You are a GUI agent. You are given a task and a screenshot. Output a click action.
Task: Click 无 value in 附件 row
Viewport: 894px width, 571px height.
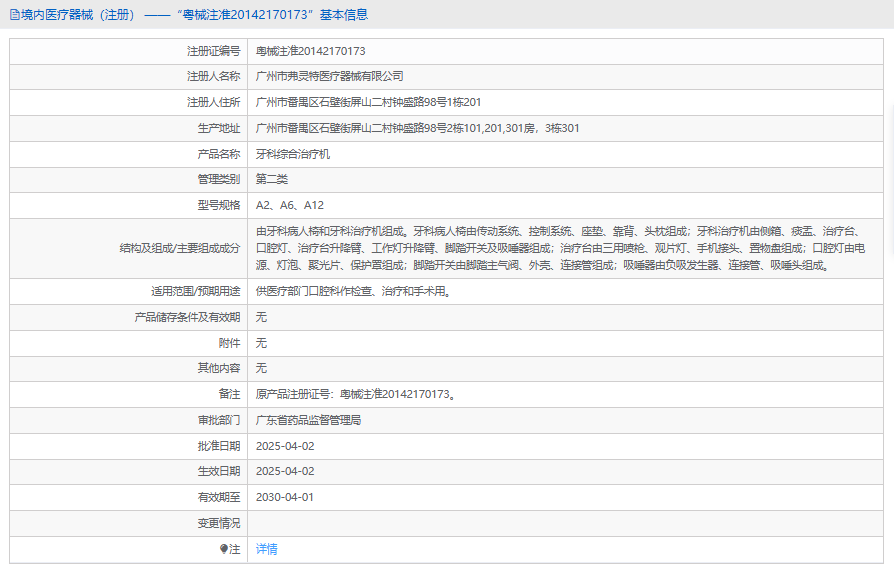pyautogui.click(x=261, y=343)
